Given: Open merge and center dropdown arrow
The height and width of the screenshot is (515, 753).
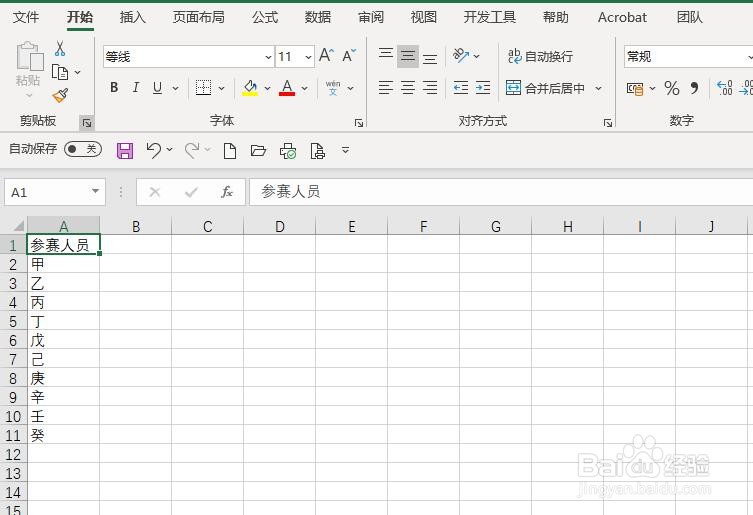Looking at the screenshot, I should [x=598, y=88].
